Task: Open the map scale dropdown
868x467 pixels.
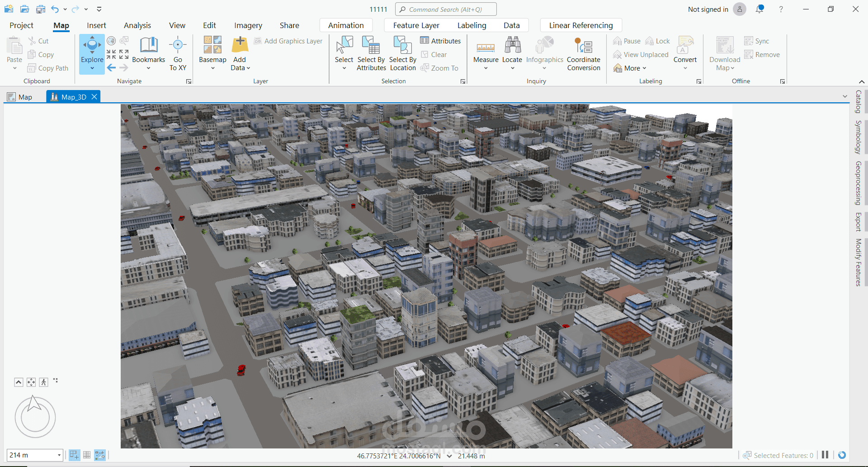Action: click(59, 455)
